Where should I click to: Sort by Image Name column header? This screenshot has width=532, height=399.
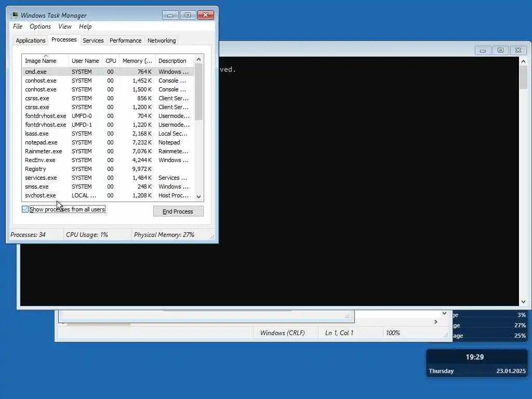[x=45, y=61]
